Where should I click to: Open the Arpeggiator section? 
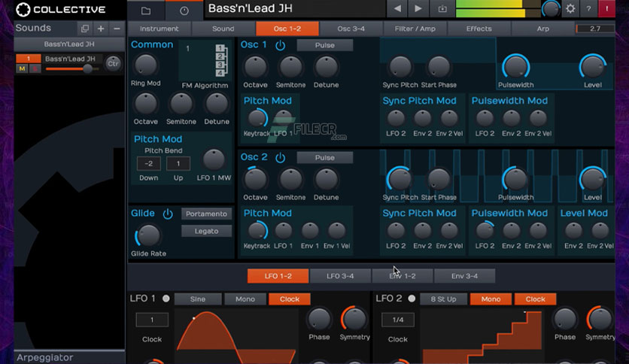pyautogui.click(x=69, y=357)
